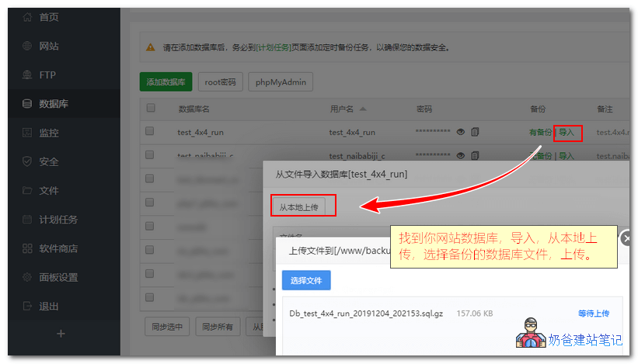Image resolution: width=638 pixels, height=364 pixels.
Task: Click the 面板设置 gear icon in sidebar
Action: (27, 277)
